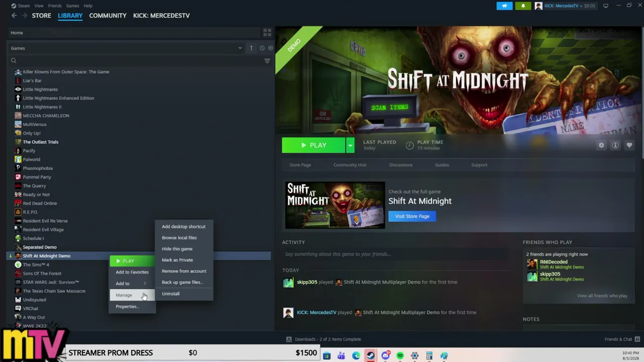Screen dimensions: 644x362
Task: Select Mark as Private
Action: [x=184, y=260]
